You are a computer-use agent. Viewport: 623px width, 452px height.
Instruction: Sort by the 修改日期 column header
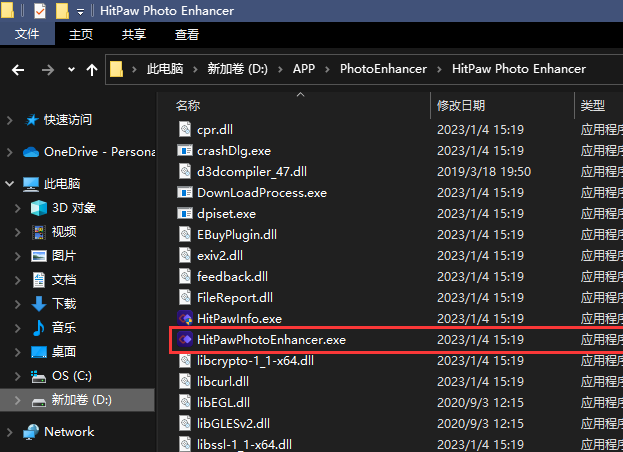click(461, 106)
